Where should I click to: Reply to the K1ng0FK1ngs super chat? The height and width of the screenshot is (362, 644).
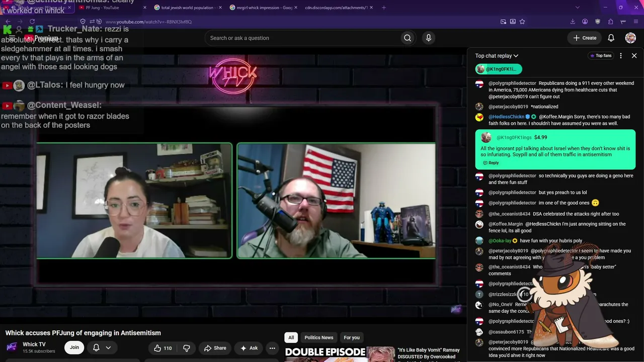[491, 163]
